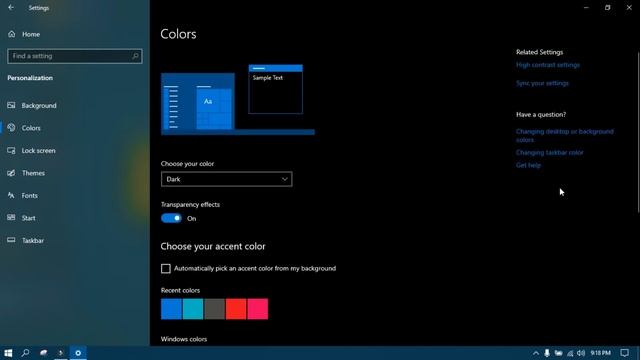Open the Themes page
This screenshot has height=360, width=640.
33,173
